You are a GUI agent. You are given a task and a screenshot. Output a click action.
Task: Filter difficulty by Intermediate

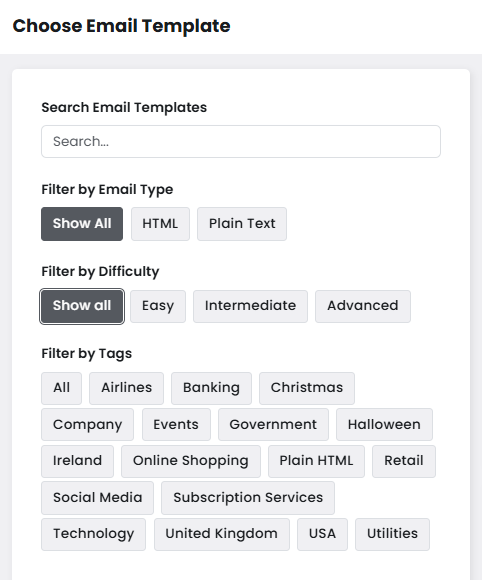point(250,306)
